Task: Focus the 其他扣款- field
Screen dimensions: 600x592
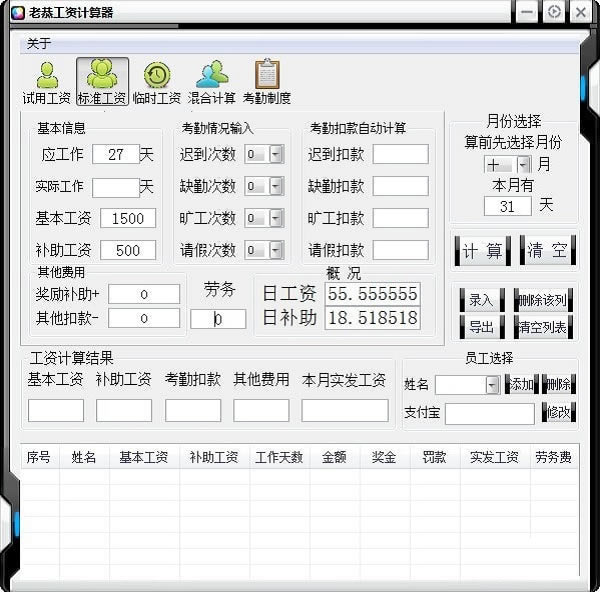Action: click(144, 318)
